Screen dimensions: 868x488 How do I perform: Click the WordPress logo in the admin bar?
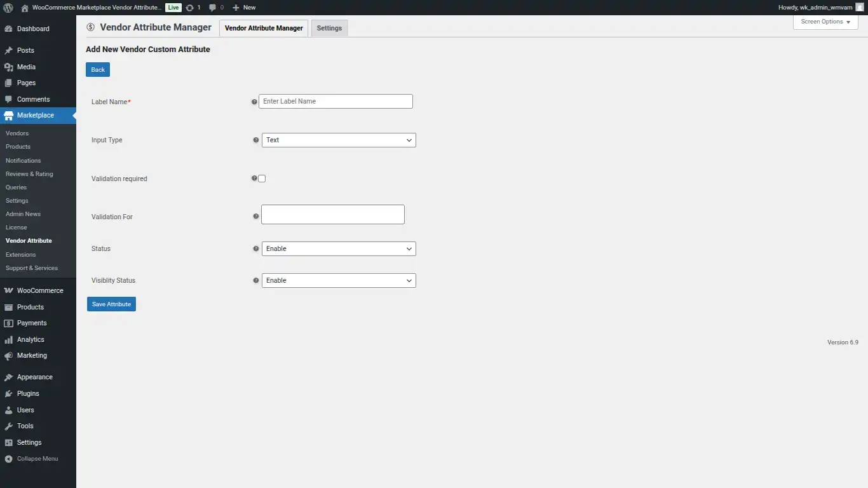7,7
